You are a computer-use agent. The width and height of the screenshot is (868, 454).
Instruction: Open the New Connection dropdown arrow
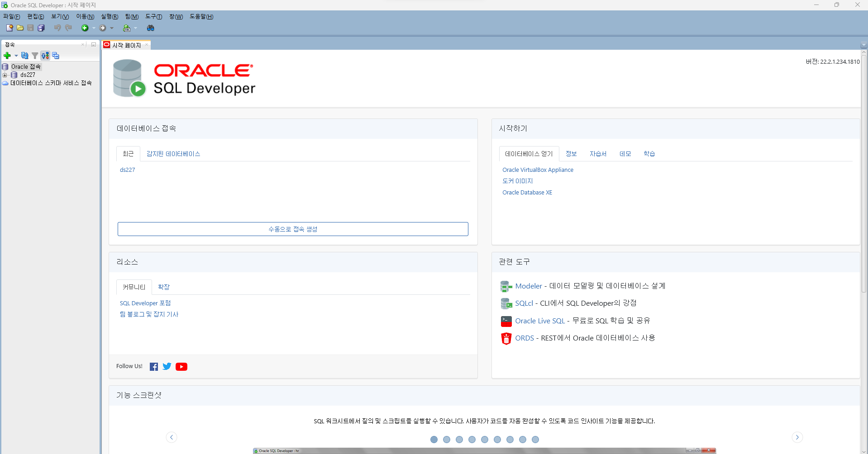click(x=16, y=56)
